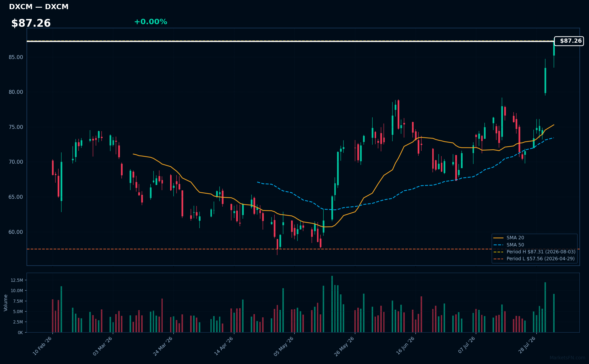
Task: Click the 2.5M volume axis label
Action: (18, 322)
